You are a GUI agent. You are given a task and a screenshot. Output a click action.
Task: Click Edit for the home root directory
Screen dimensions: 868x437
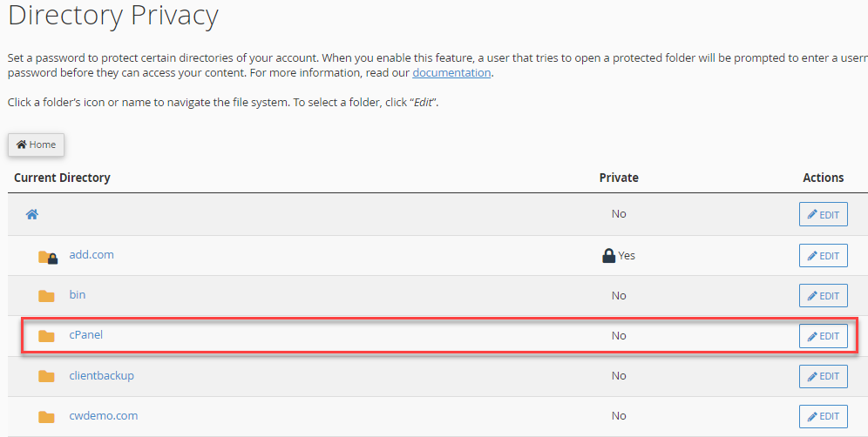pyautogui.click(x=823, y=214)
